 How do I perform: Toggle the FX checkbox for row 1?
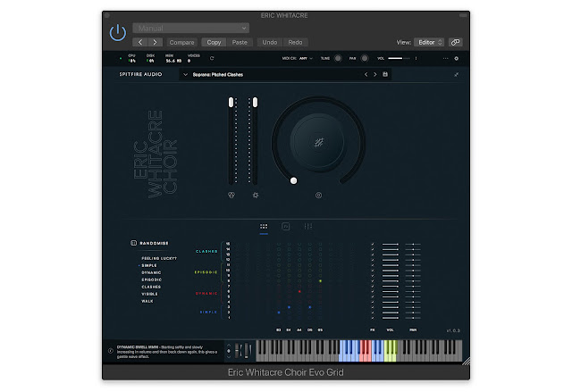373,318
